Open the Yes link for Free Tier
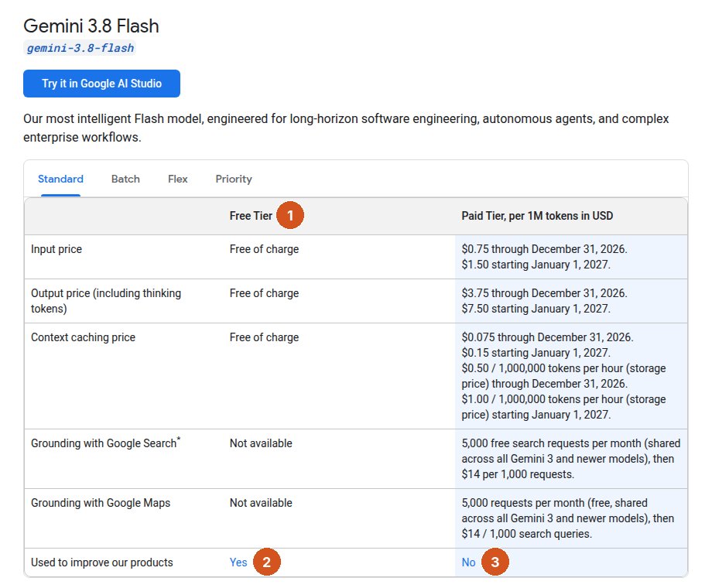The image size is (712, 588). pyautogui.click(x=238, y=562)
